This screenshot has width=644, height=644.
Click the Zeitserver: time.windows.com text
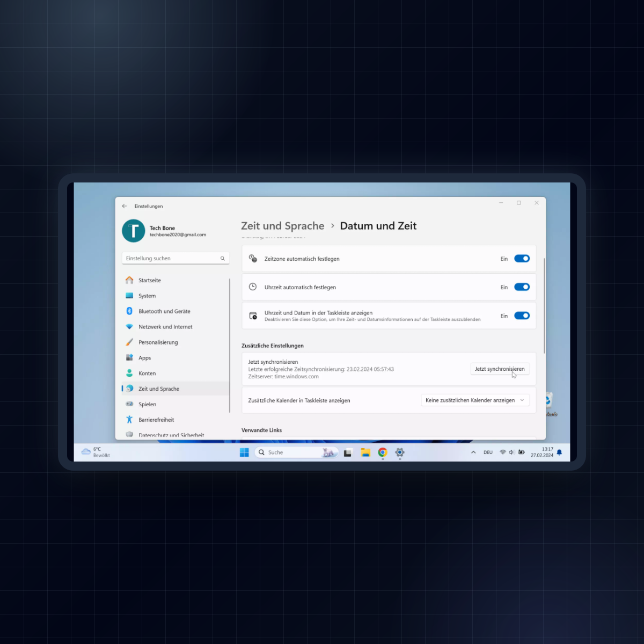click(283, 377)
